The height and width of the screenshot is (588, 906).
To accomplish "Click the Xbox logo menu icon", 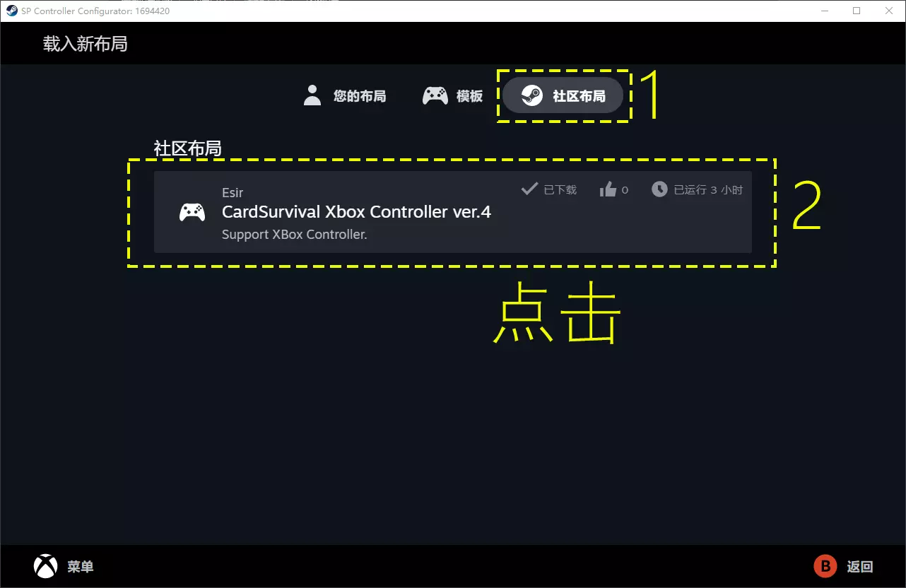I will click(46, 566).
